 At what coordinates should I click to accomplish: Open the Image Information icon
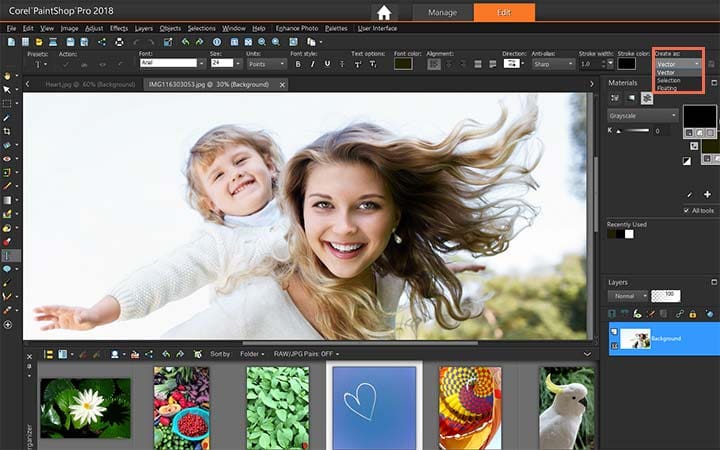tap(217, 42)
